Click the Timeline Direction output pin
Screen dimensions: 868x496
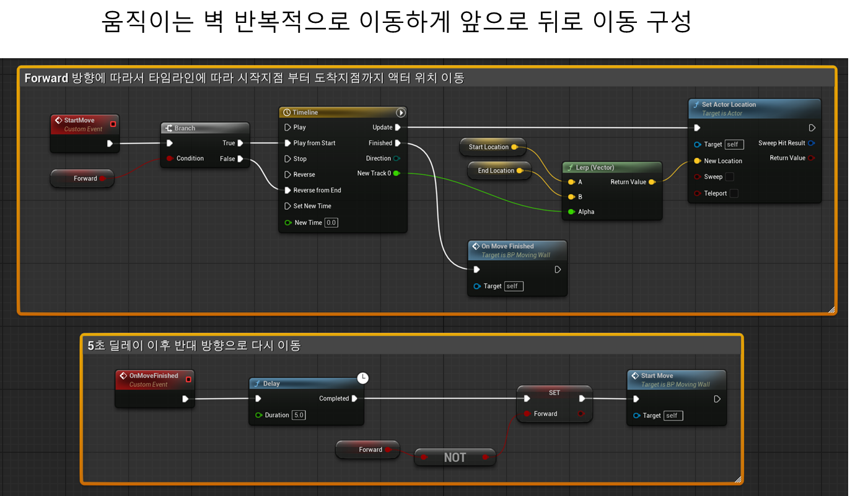click(x=397, y=159)
